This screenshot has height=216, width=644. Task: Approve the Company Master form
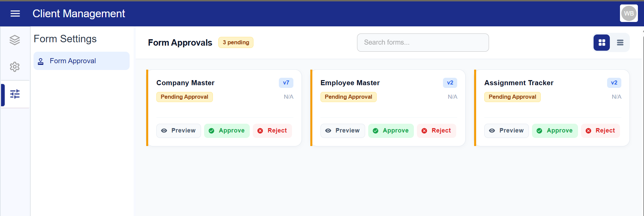[227, 131]
